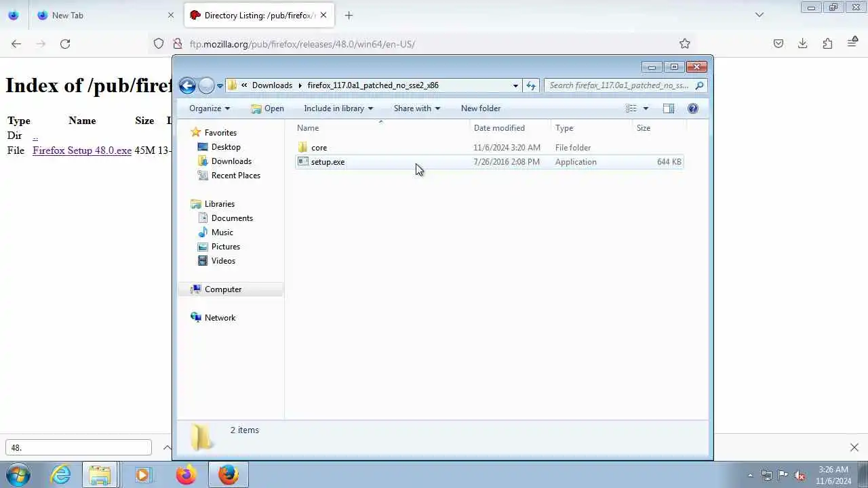Switch to Directory Listing browser tab
The image size is (868, 488).
tap(258, 15)
